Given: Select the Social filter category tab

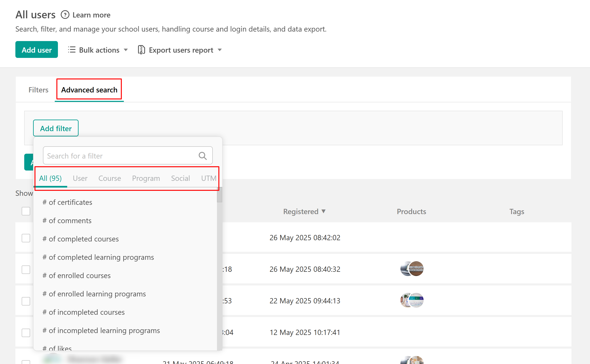Looking at the screenshot, I should 180,178.
